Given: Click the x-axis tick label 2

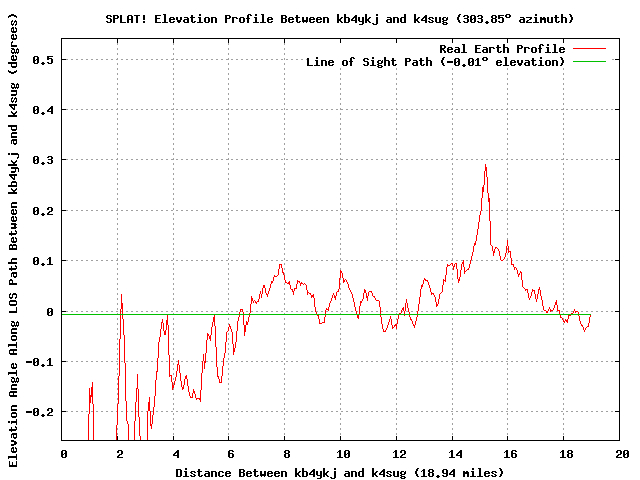Looking at the screenshot, I should click(x=120, y=454).
